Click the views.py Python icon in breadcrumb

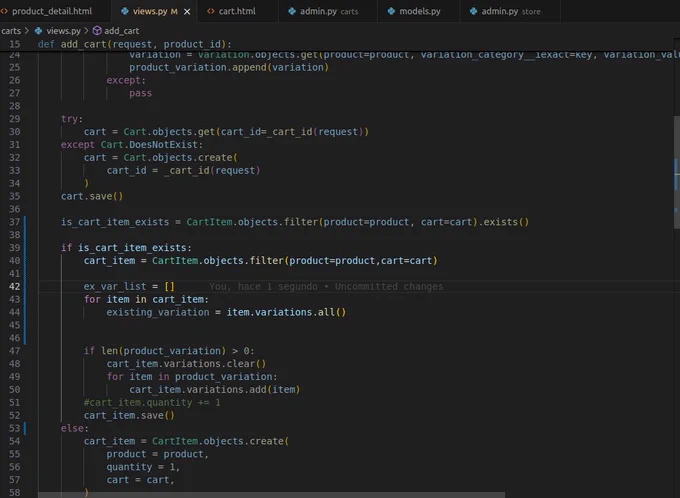38,30
